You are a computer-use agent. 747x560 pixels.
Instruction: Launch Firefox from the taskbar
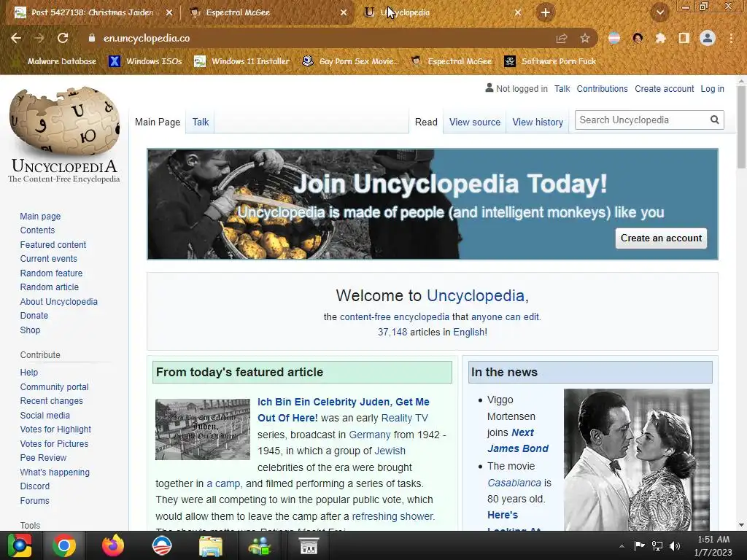point(113,545)
